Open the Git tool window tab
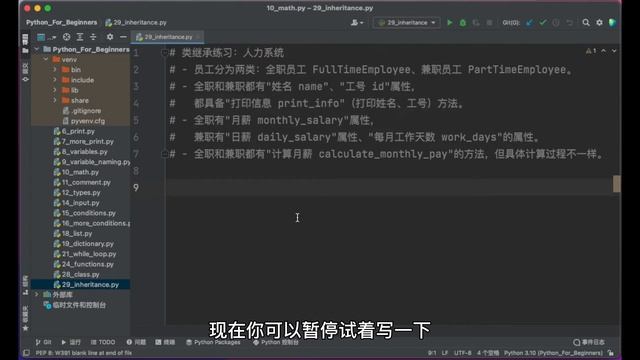Image resolution: width=640 pixels, height=360 pixels. click(44, 342)
